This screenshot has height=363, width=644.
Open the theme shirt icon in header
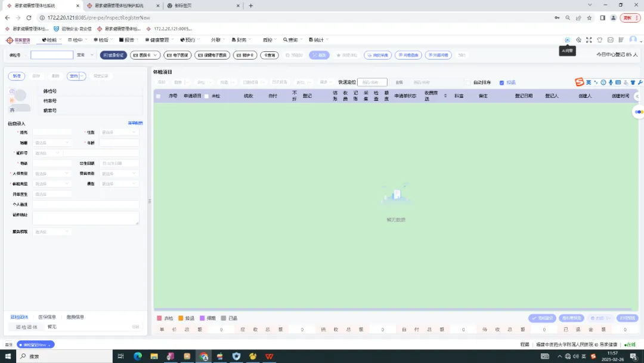click(x=599, y=40)
